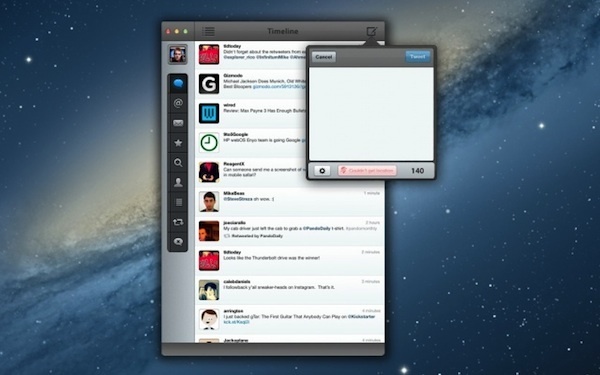Open the compose new tweet icon

click(x=372, y=31)
